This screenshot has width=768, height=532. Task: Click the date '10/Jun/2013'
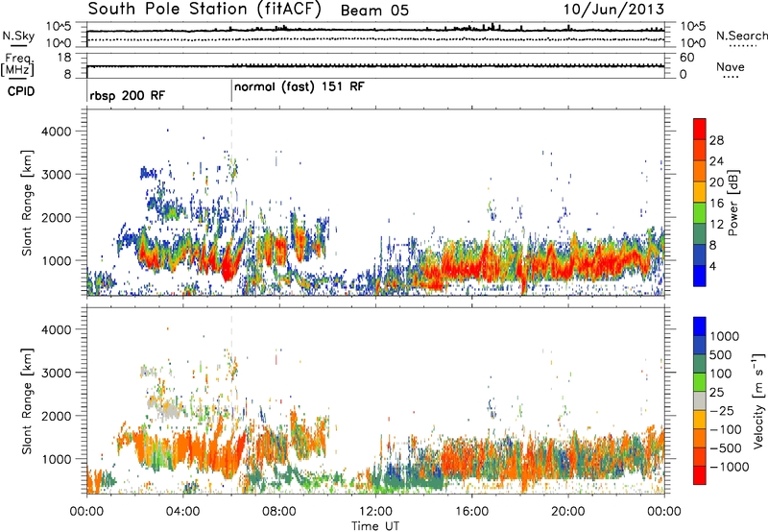tap(613, 10)
